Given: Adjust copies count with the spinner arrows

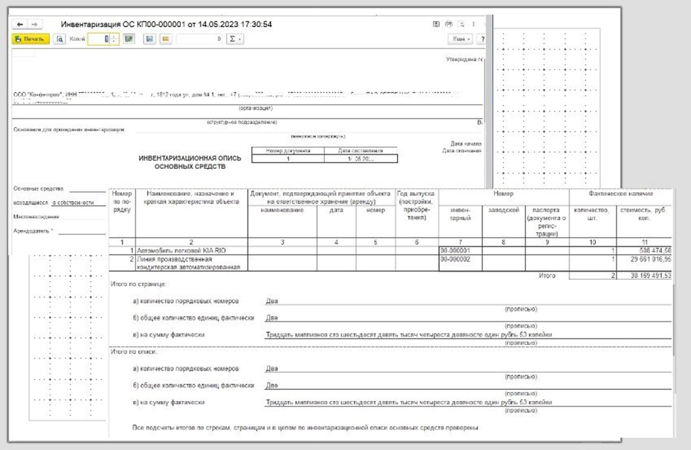Looking at the screenshot, I should 114,39.
